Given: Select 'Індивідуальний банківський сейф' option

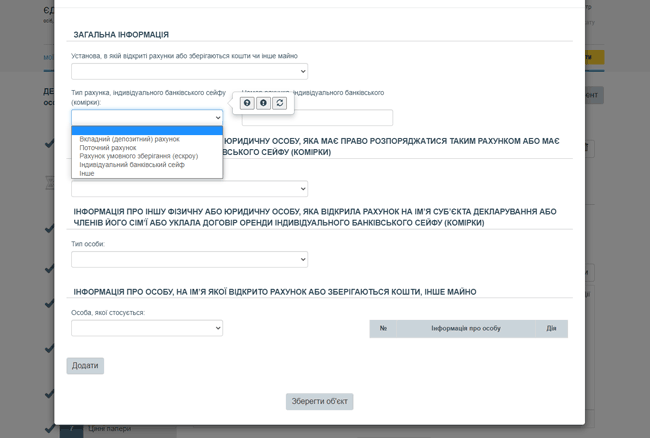Looking at the screenshot, I should point(132,165).
